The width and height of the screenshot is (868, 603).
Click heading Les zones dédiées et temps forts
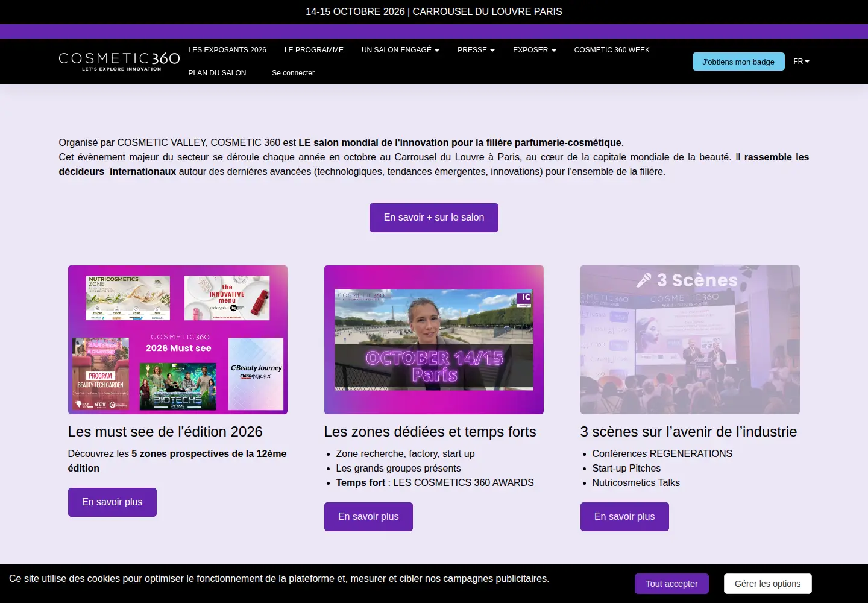click(x=430, y=432)
